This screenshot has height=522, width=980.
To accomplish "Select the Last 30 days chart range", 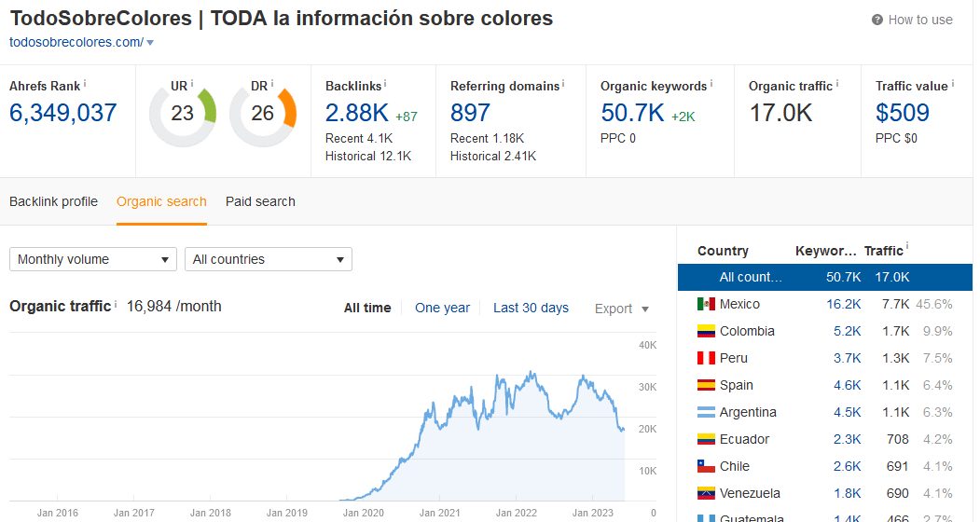I will click(531, 309).
